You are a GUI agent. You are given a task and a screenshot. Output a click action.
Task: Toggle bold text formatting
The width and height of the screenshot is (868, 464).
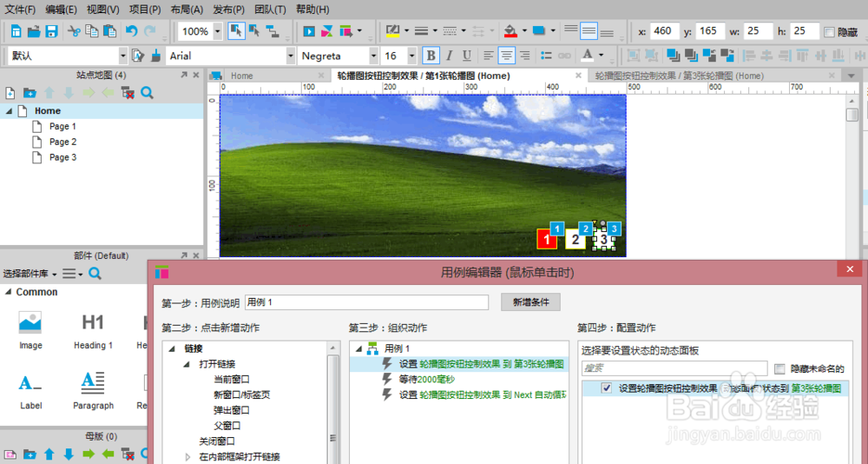pos(431,56)
